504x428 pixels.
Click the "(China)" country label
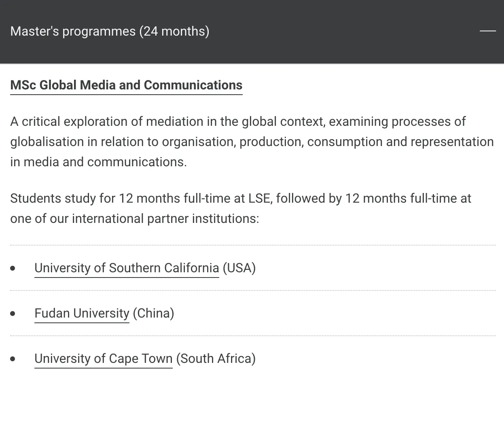[153, 313]
